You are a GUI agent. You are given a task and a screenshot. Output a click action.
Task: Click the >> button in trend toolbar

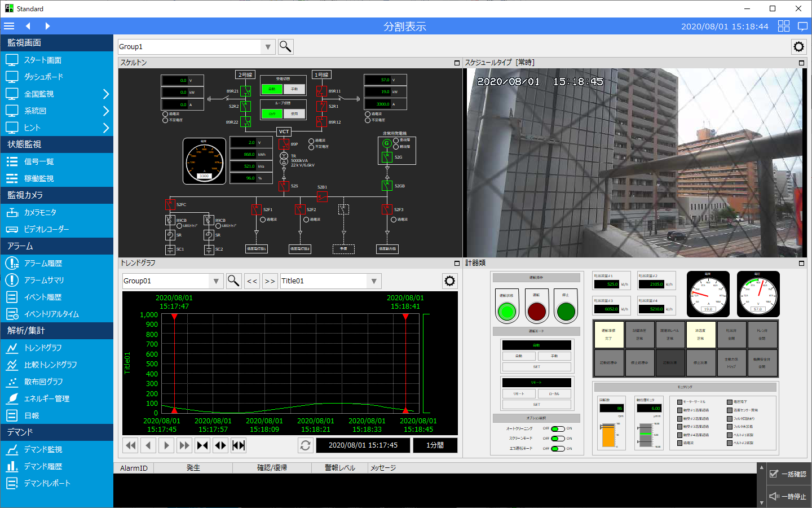(x=270, y=281)
